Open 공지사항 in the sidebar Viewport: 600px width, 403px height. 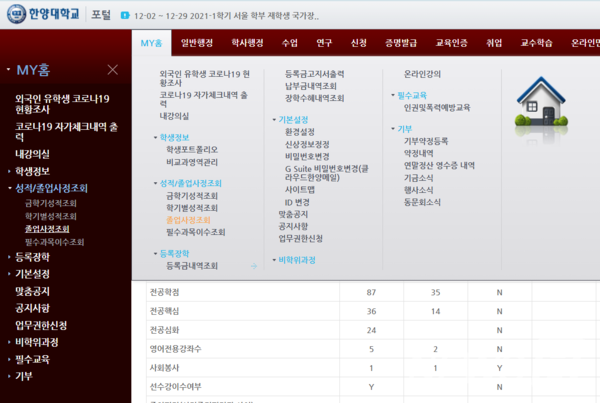[x=32, y=308]
